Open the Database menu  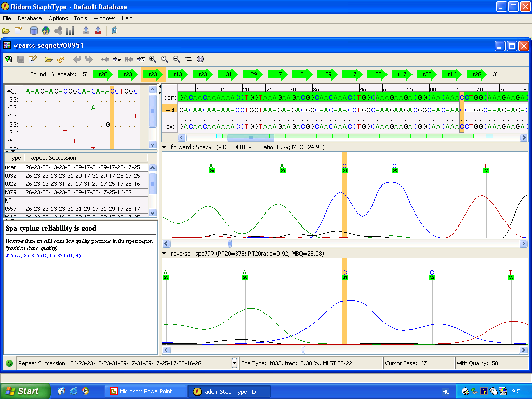pos(30,18)
